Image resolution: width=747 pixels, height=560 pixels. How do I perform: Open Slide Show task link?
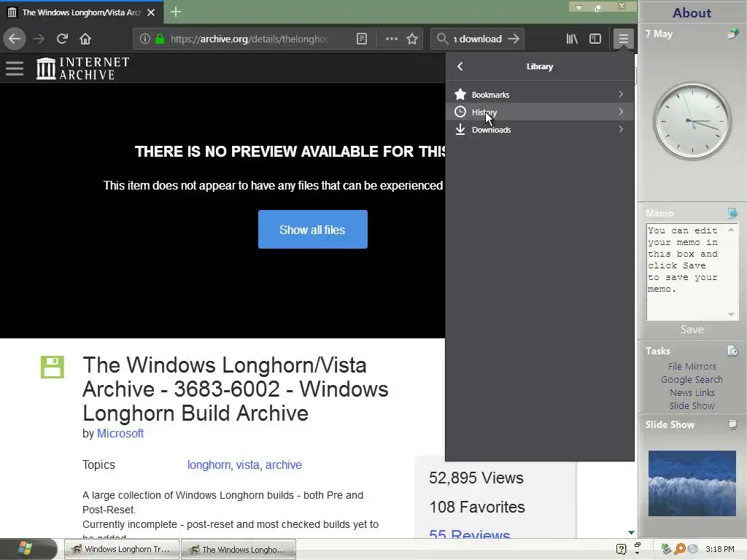tap(692, 405)
